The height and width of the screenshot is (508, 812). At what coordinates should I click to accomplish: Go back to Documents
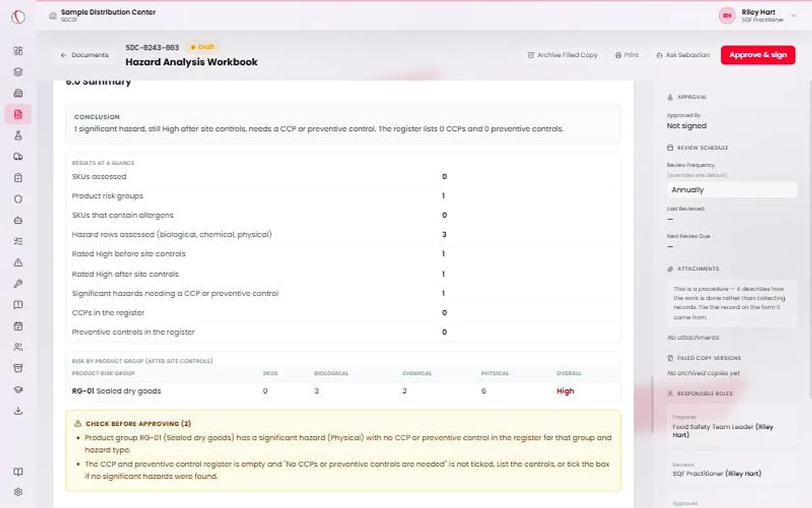pos(84,55)
